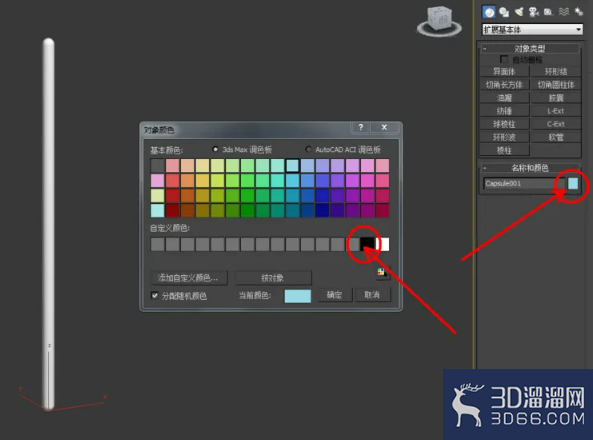The height and width of the screenshot is (440, 593).
Task: Pick the darkest red bottom-row swatch
Action: click(172, 210)
